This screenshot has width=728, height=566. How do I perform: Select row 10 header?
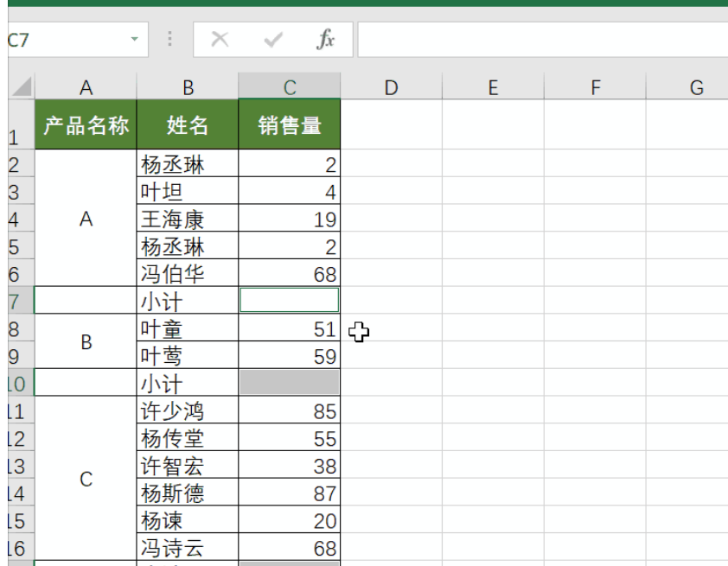(22, 383)
